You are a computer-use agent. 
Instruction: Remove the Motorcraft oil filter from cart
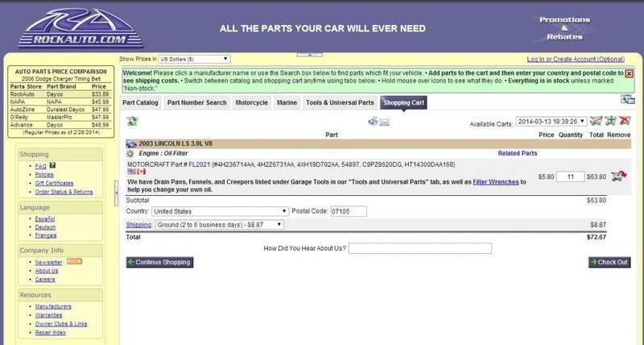[x=620, y=176]
